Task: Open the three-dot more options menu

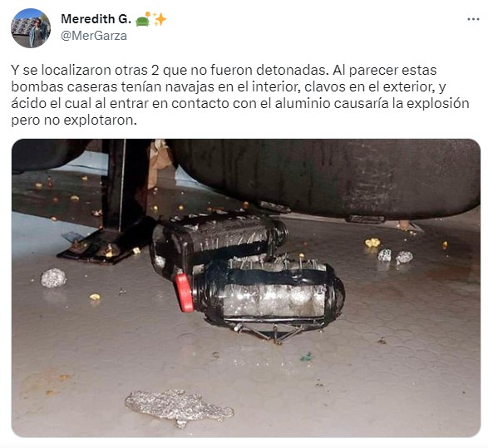Action: 473,19
